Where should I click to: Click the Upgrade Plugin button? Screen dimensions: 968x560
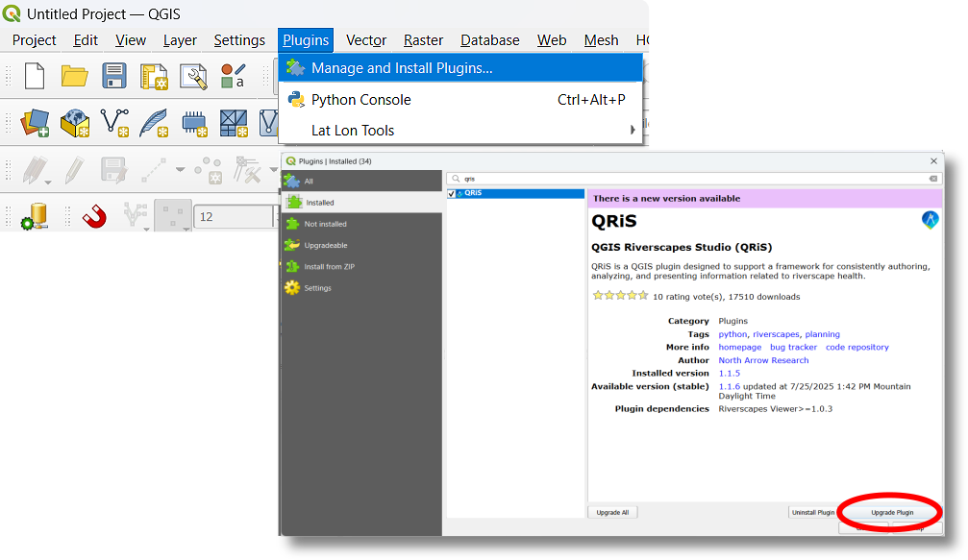tap(891, 513)
